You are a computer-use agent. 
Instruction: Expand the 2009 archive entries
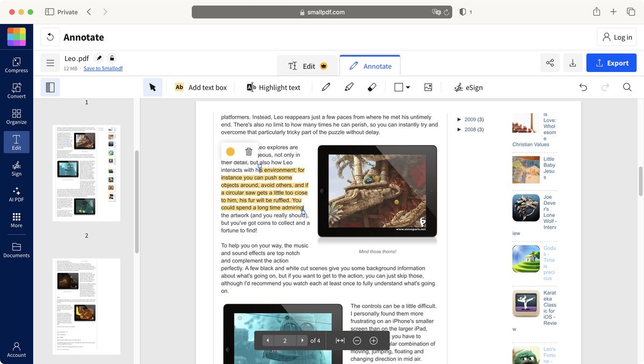(x=459, y=119)
